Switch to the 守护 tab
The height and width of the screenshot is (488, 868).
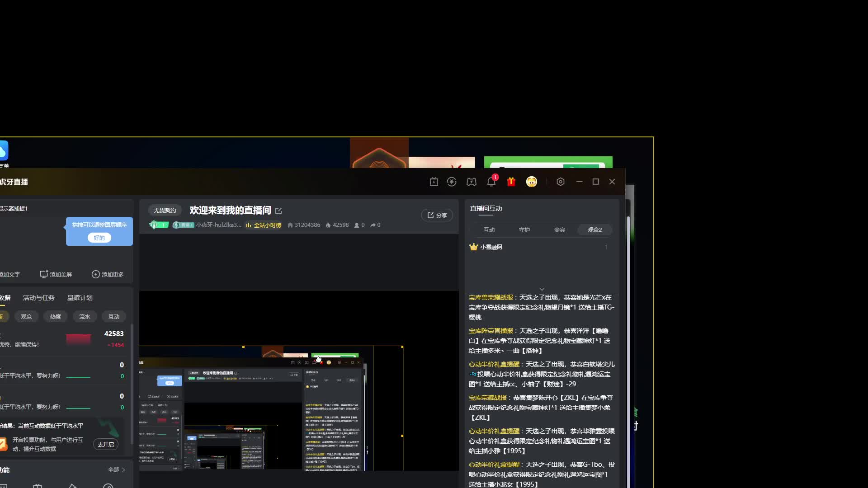(524, 230)
